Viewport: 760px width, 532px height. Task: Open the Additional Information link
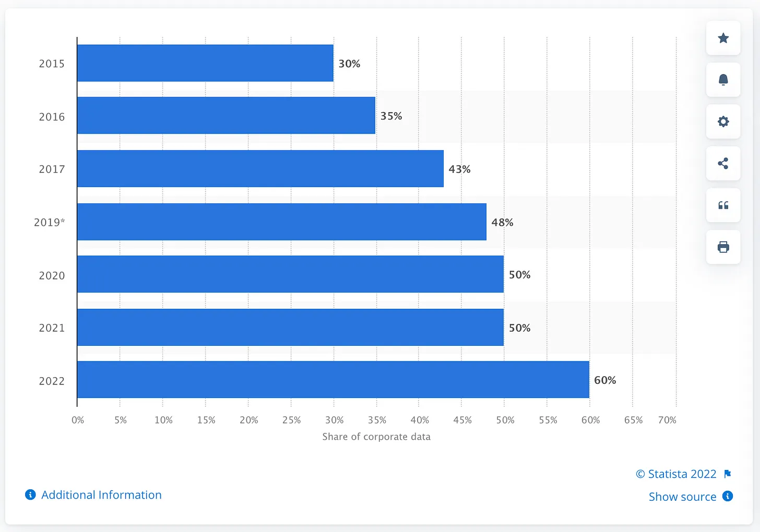point(101,494)
